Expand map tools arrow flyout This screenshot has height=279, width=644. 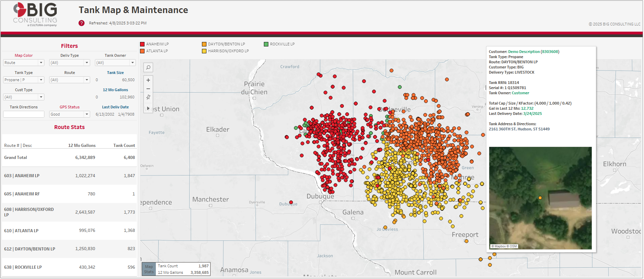coord(148,108)
